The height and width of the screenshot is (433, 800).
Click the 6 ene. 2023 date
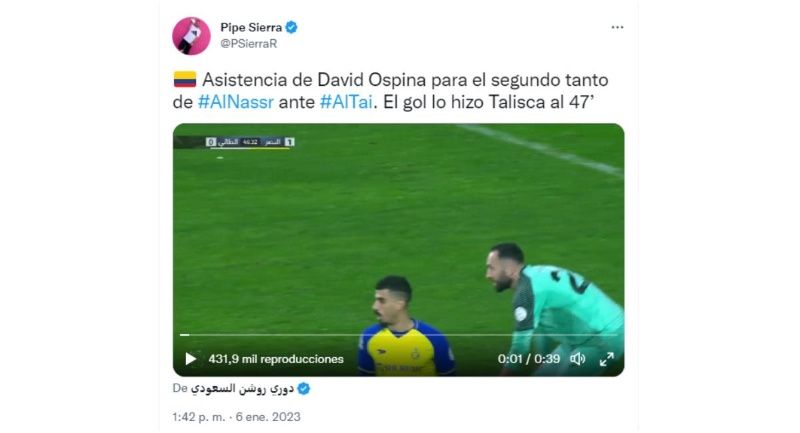268,417
